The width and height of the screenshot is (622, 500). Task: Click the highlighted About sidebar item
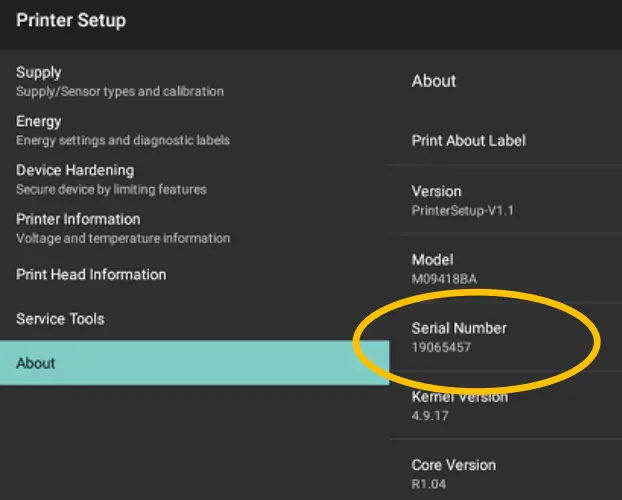194,363
